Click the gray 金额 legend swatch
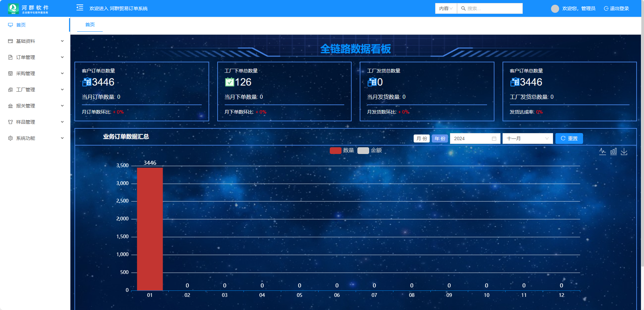This screenshot has width=644, height=310. [363, 151]
